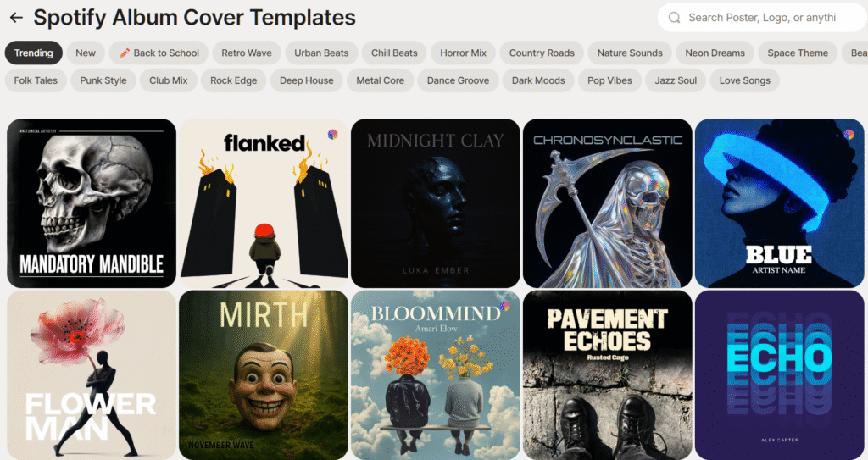Open the Mandatory Mandible skull template

(92, 203)
